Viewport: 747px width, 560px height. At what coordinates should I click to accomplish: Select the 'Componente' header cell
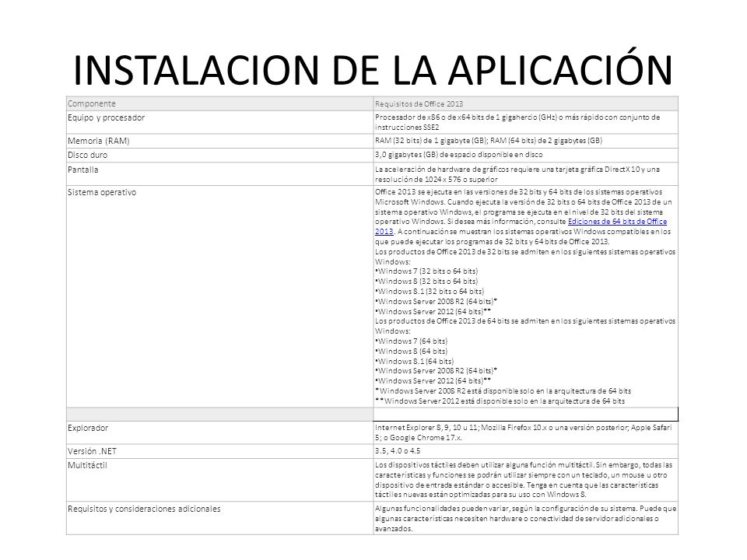[x=219, y=103]
